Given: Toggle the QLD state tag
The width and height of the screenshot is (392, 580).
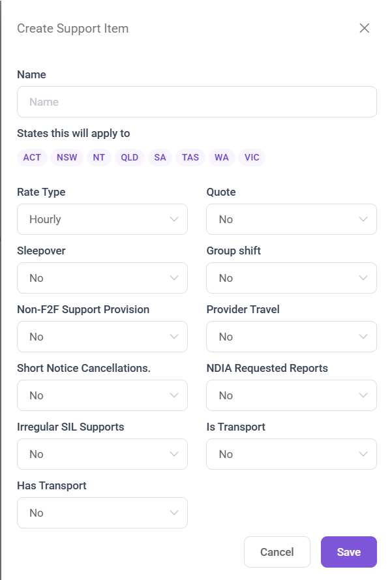Looking at the screenshot, I should click(x=130, y=157).
